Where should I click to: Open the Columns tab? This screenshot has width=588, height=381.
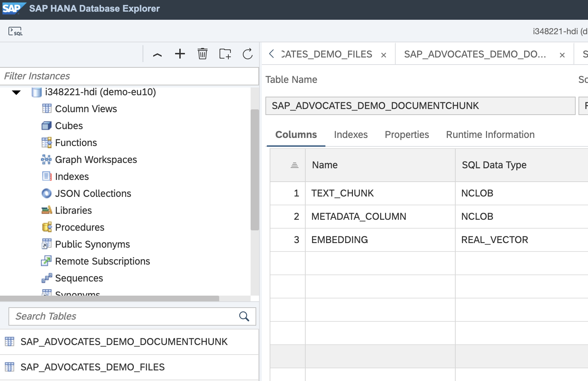click(x=296, y=135)
